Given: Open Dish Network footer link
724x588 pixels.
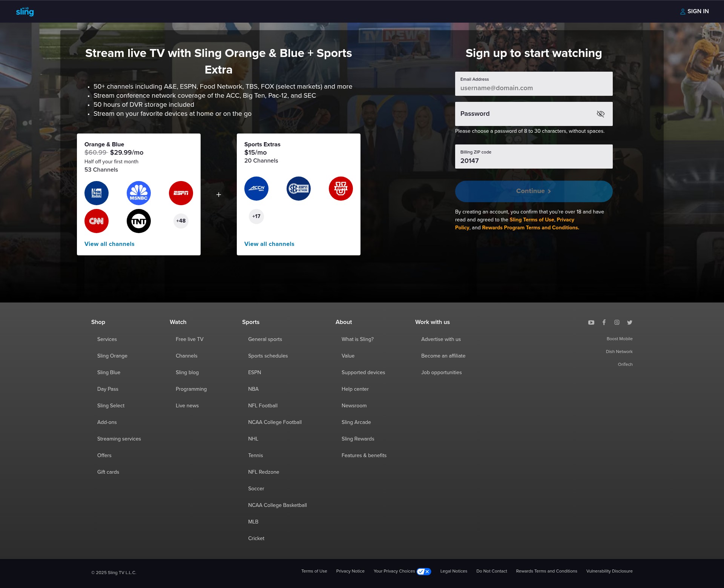Looking at the screenshot, I should (619, 352).
